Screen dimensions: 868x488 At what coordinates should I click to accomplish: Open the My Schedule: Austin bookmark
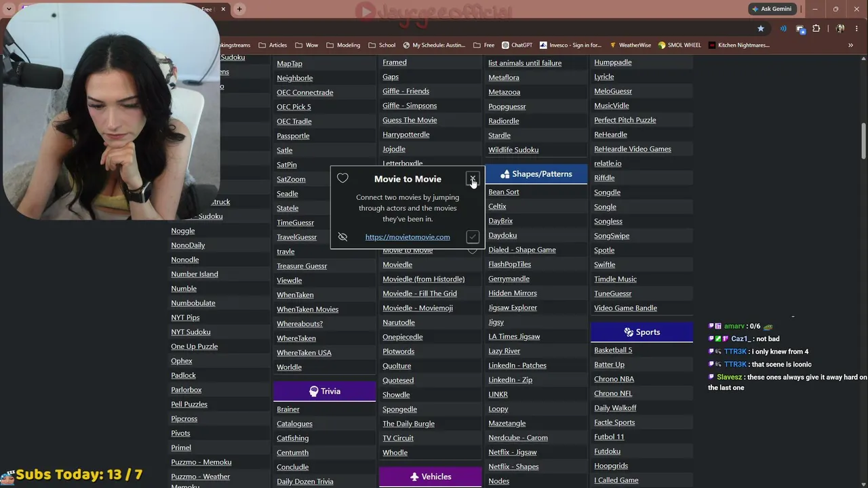click(434, 45)
